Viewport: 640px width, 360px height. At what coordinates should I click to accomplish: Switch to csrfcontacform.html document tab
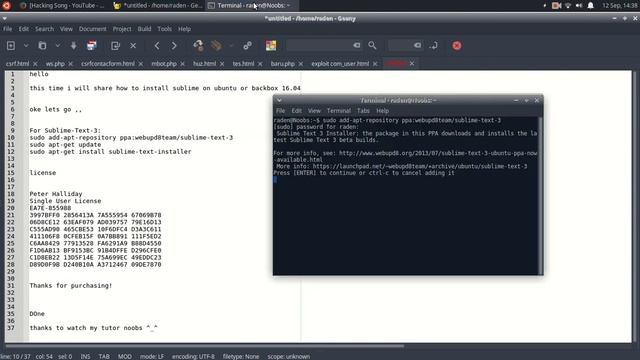[x=108, y=64]
